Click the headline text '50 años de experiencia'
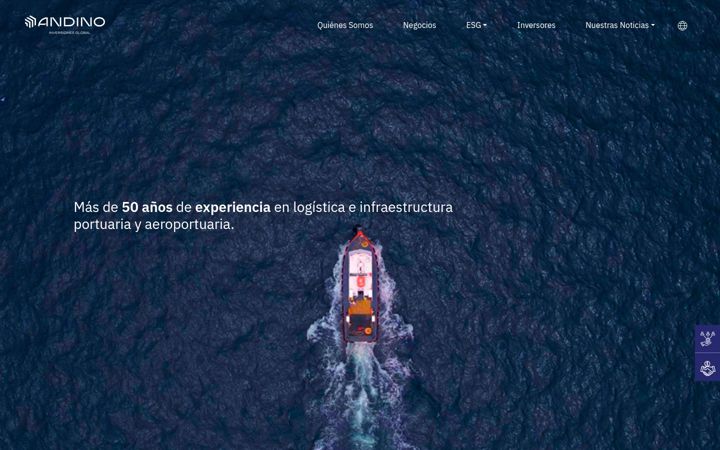This screenshot has height=450, width=720. click(x=196, y=208)
